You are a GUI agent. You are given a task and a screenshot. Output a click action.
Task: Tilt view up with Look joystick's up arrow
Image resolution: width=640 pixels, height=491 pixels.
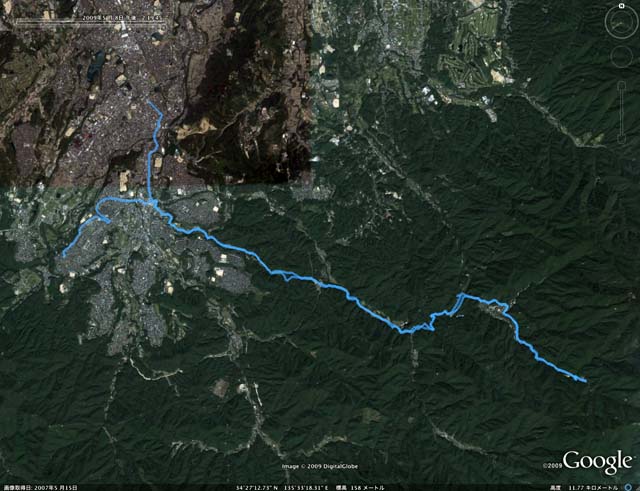coord(621,12)
